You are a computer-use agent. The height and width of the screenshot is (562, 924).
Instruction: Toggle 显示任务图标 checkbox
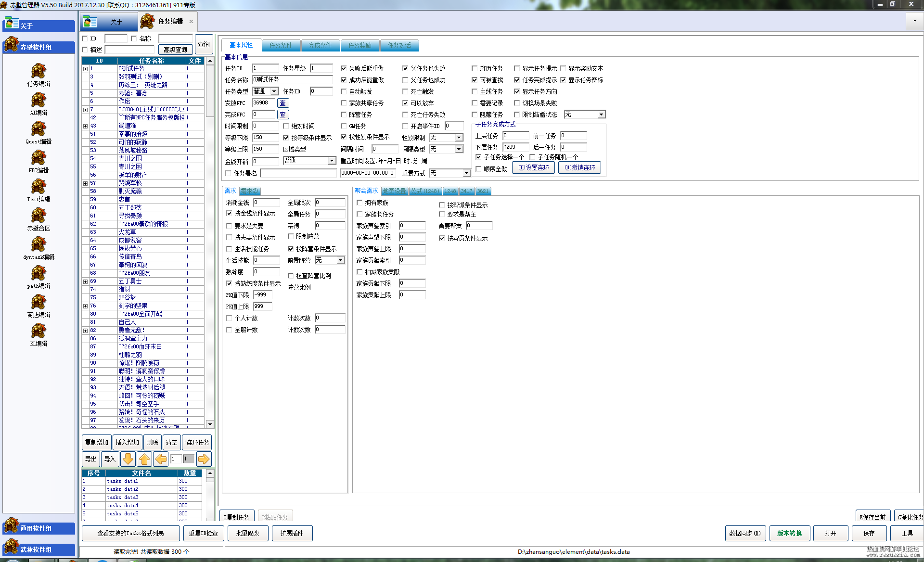pyautogui.click(x=563, y=80)
